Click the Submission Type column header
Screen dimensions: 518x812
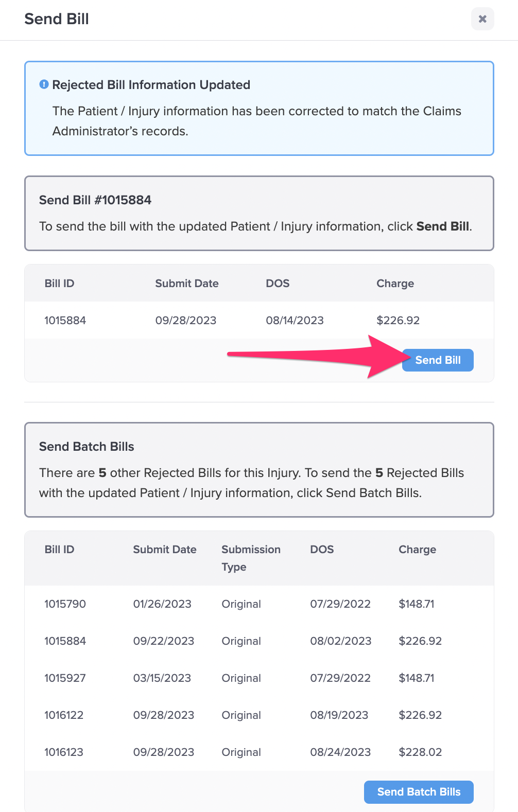[x=251, y=558]
